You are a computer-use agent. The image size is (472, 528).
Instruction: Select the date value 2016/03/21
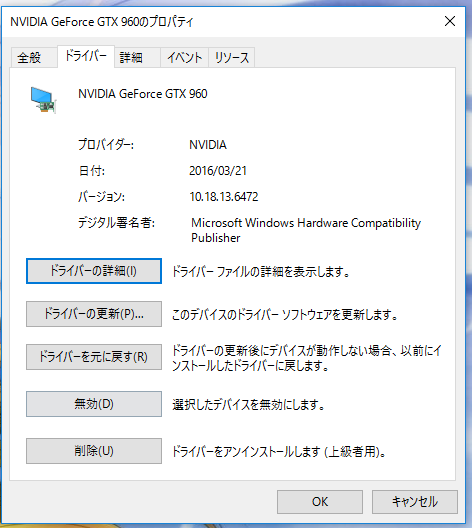coord(218,171)
